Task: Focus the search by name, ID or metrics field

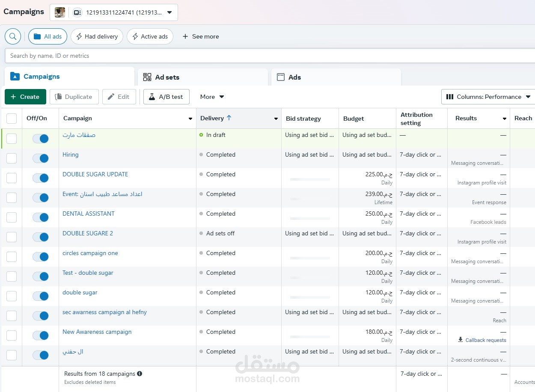Action: tap(270, 56)
